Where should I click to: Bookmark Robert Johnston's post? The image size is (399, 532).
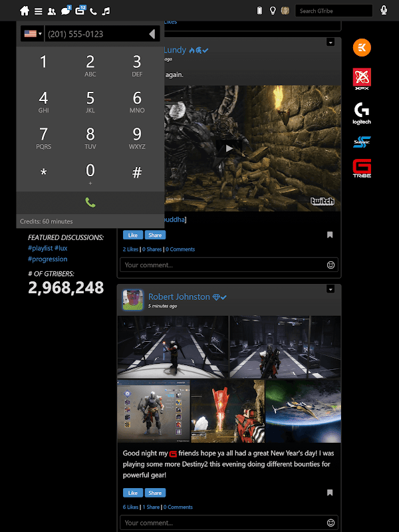[330, 492]
